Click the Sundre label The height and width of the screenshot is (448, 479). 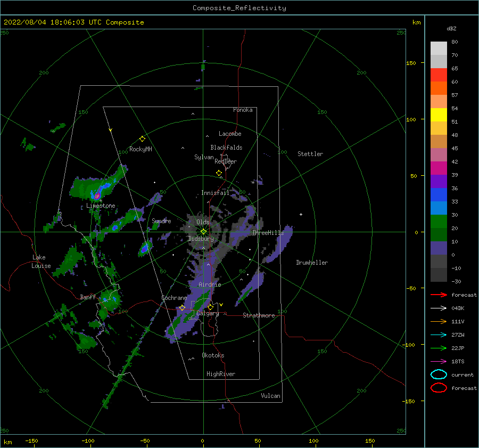161,221
